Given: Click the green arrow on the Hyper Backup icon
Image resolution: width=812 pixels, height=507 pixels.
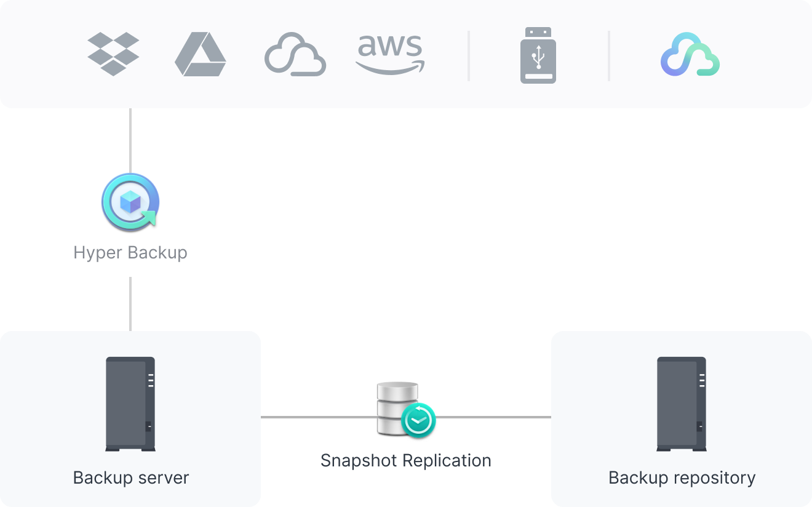Looking at the screenshot, I should (148, 219).
